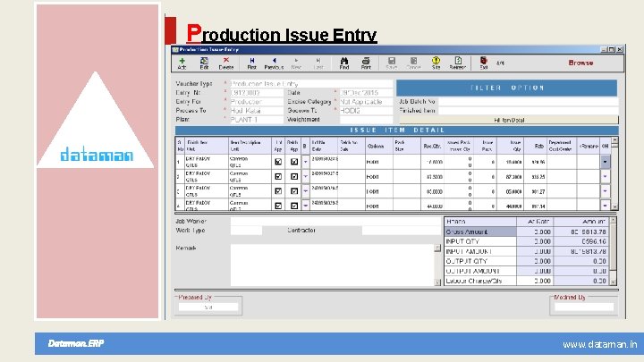Click the Prepared By field
The image size is (644, 362).
click(208, 307)
